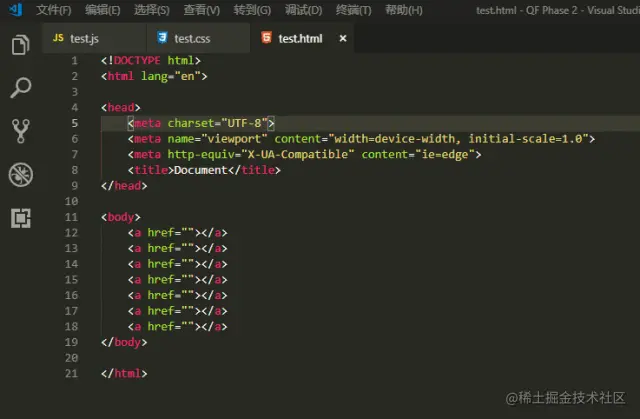Click the initial-scale=1.0 text on line 6
The image size is (640, 419).
[525, 139]
